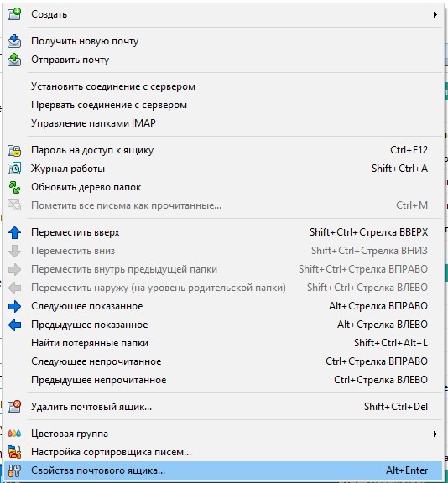Screen dimensions: 448x483
Task: Click the green arrows Обновить дерево папок icon
Action: pos(14,187)
